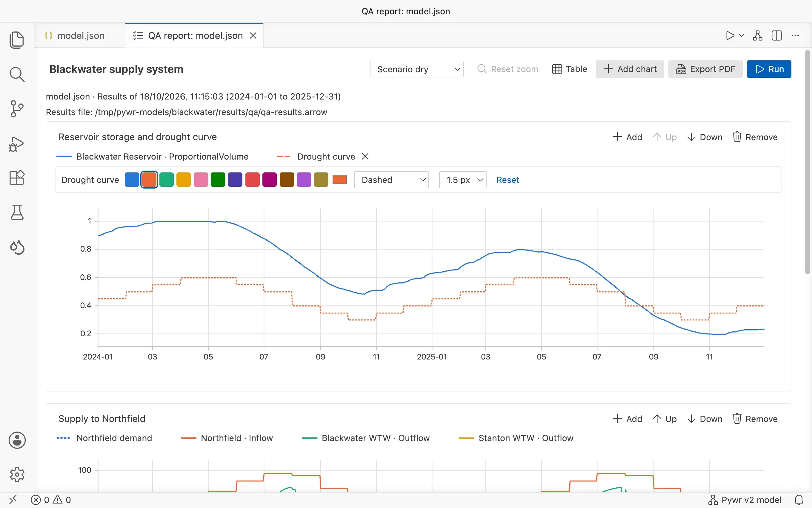
Task: Move Supply to Northfield chart Up
Action: click(665, 419)
